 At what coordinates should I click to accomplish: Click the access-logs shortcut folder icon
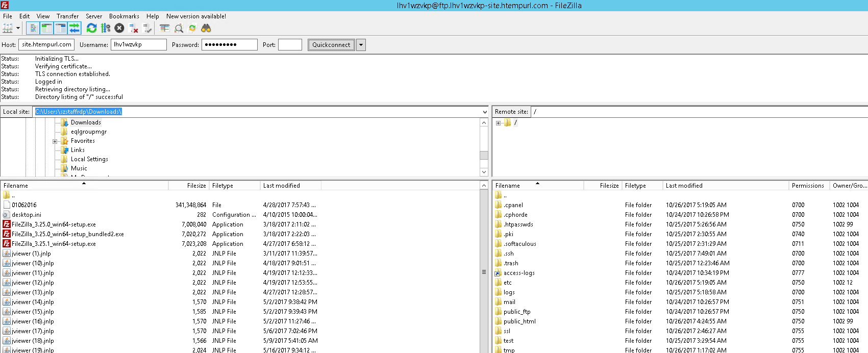click(499, 273)
